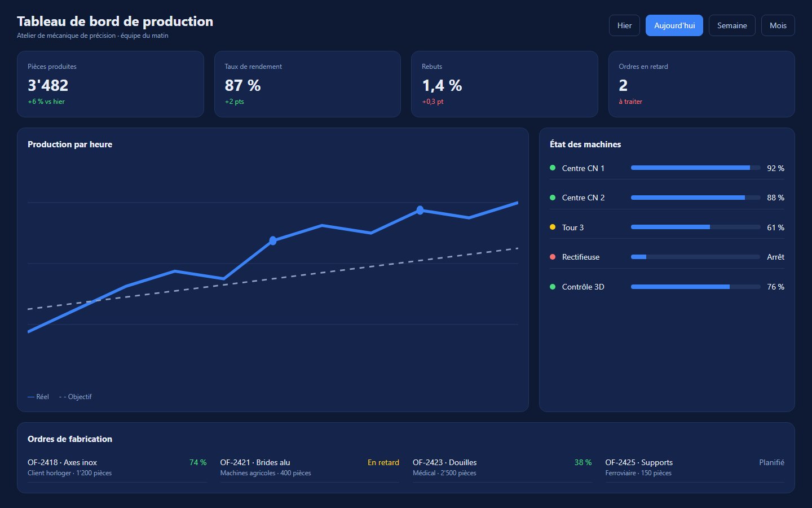Click the 38 % progress of OF-2423
Image resolution: width=812 pixels, height=508 pixels.
(583, 462)
